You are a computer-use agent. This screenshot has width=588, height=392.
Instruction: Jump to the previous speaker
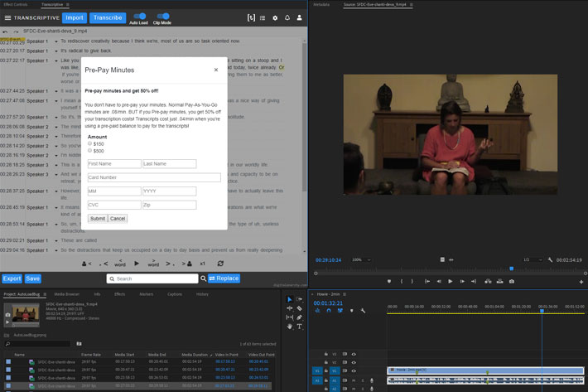pyautogui.click(x=87, y=264)
